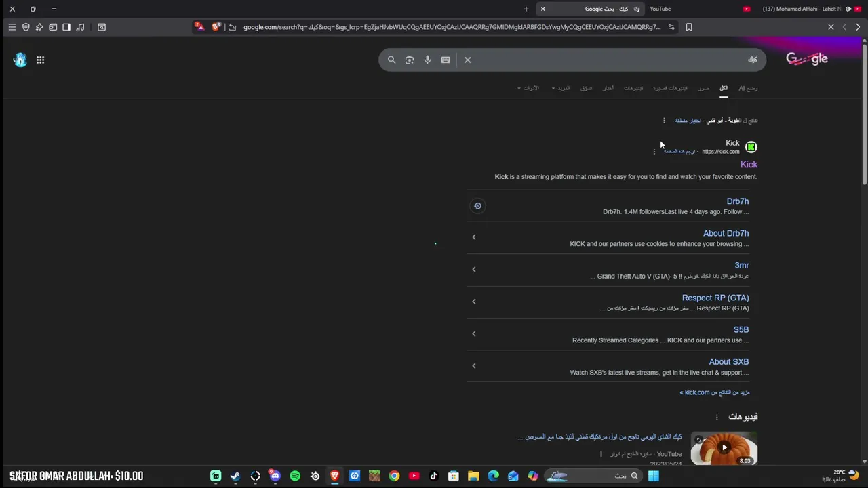Open the 3mr sitelink
Screen dimensions: 868x488
[x=742, y=265]
